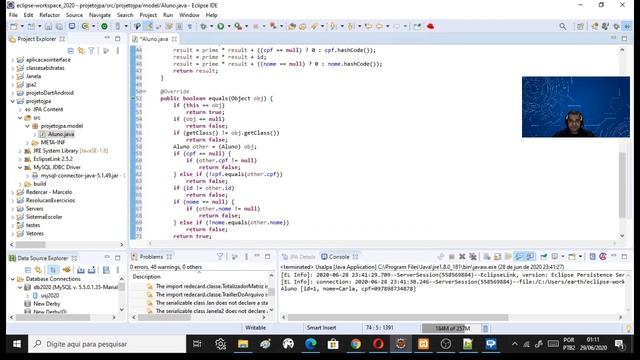
Task: Click the orange connect icon in Data Source Explorer
Action: pyautogui.click(x=67, y=270)
